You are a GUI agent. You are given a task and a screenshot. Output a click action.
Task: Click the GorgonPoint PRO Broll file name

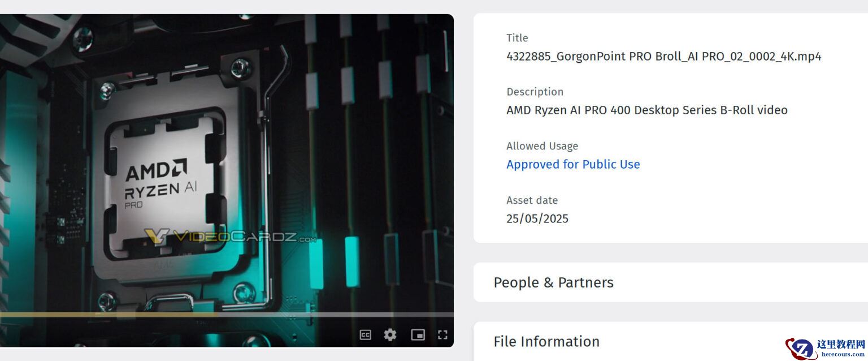pyautogui.click(x=664, y=56)
